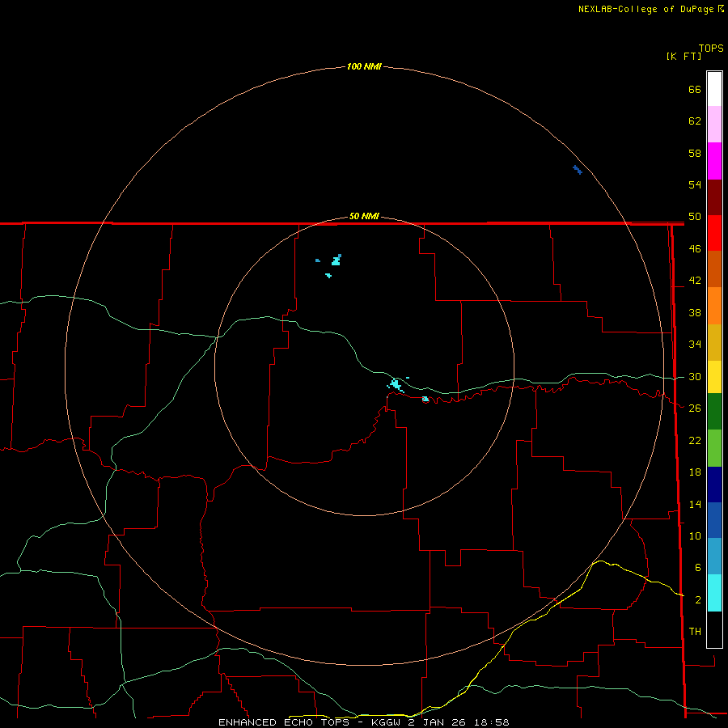Click the TOPS legend title
This screenshot has height=728, width=728.
pyautogui.click(x=711, y=48)
